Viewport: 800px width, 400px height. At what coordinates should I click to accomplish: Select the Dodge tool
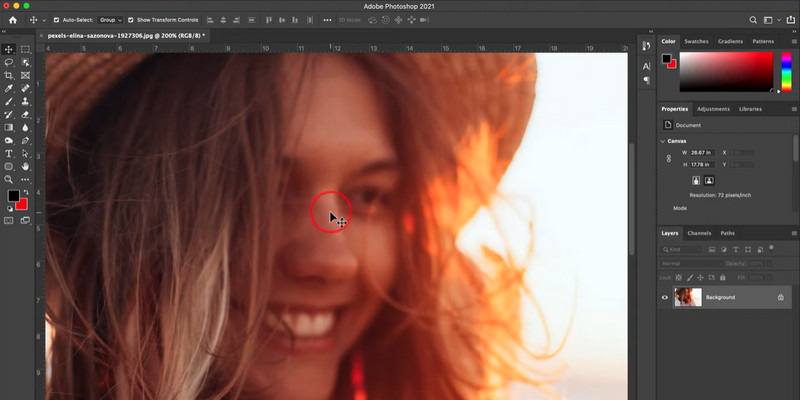pos(9,140)
